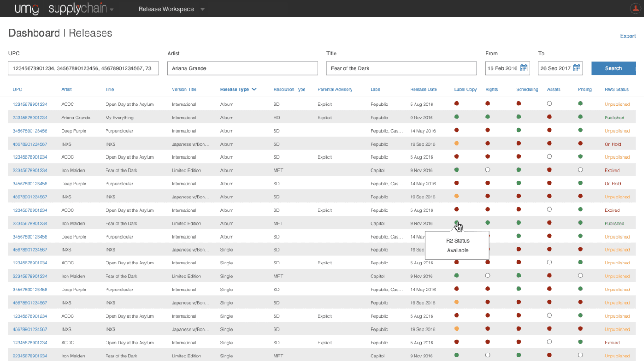
Task: Click the user profile icon in header
Action: click(635, 8)
